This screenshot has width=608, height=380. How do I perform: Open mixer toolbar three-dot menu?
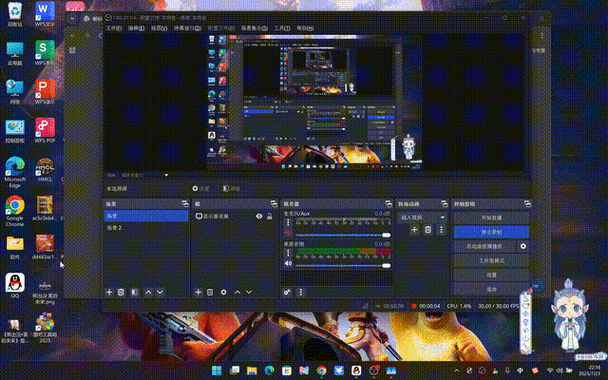pos(301,292)
